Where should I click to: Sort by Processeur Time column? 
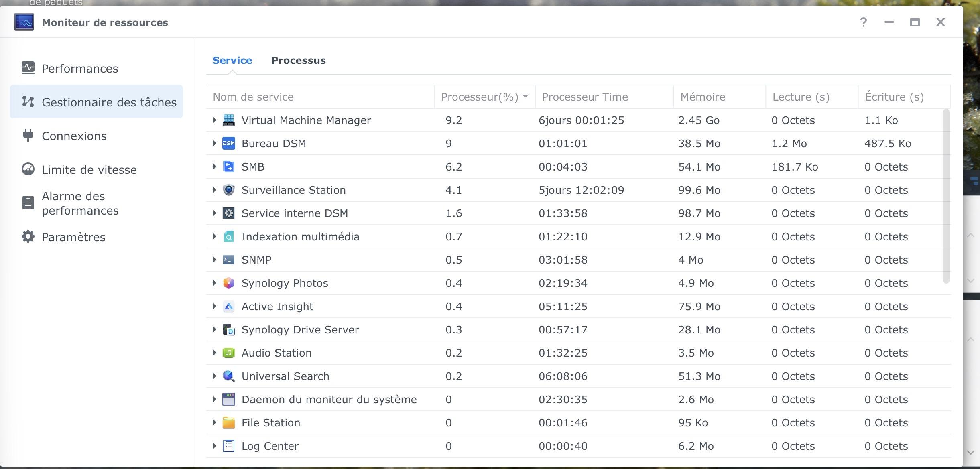604,97
